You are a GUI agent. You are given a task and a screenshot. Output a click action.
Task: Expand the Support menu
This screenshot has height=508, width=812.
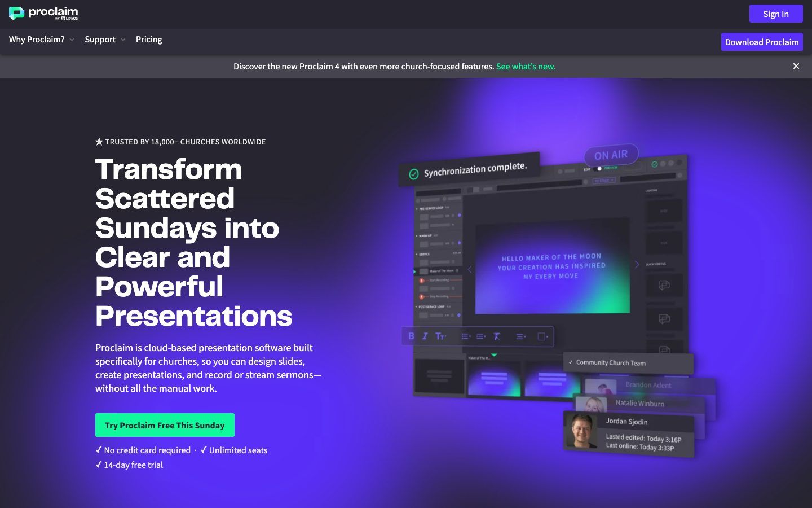(105, 40)
